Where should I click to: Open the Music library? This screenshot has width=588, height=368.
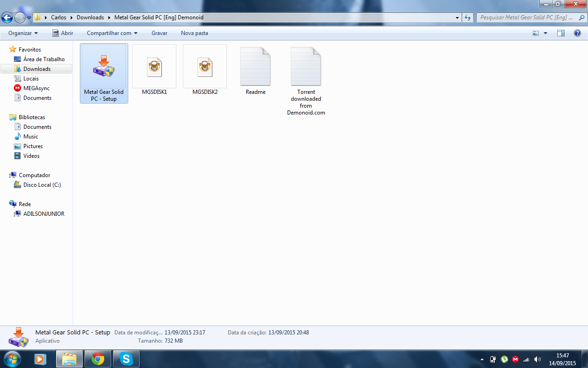[31, 136]
